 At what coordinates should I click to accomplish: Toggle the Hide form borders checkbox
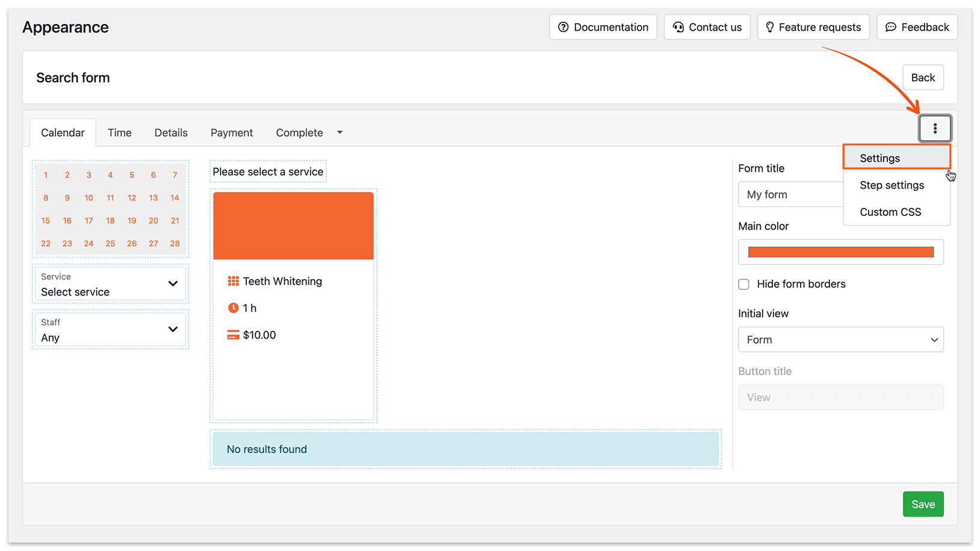click(x=744, y=284)
